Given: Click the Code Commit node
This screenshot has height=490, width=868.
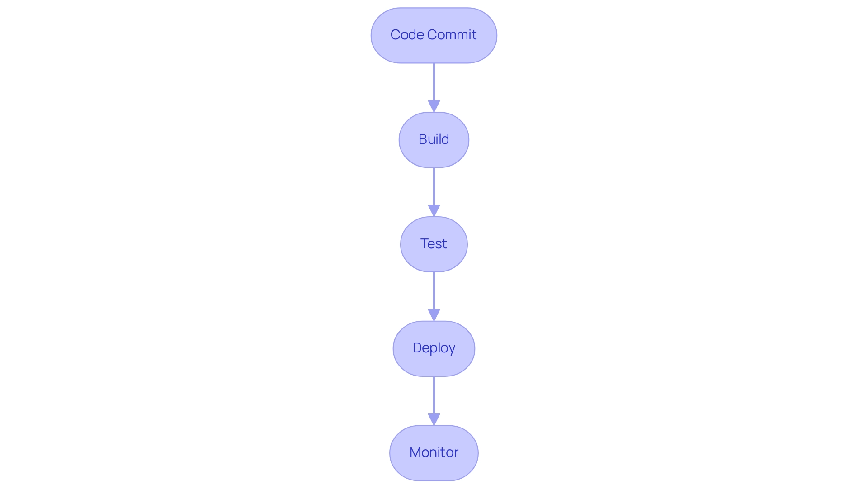Looking at the screenshot, I should [434, 35].
